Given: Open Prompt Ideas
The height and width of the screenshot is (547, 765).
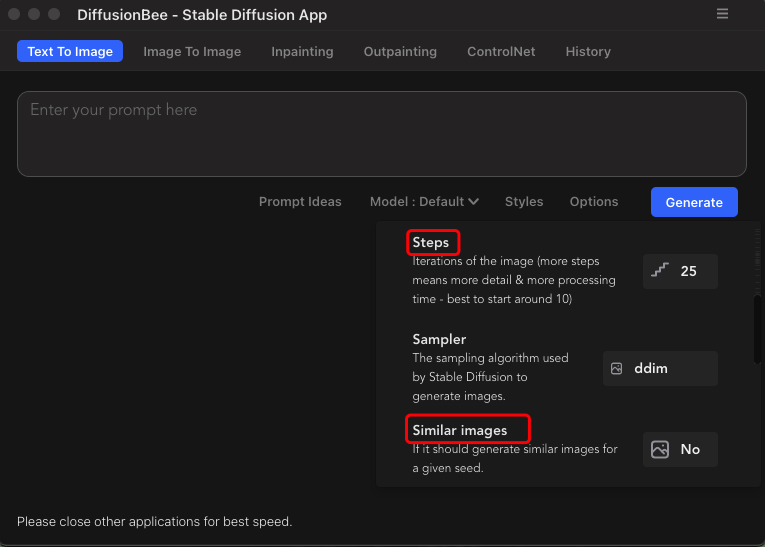Looking at the screenshot, I should pos(300,202).
